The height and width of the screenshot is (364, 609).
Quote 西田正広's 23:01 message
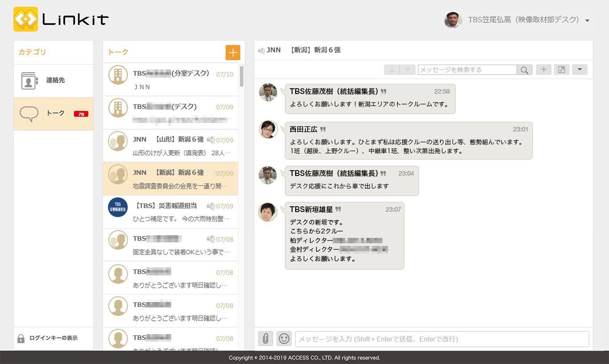point(323,129)
